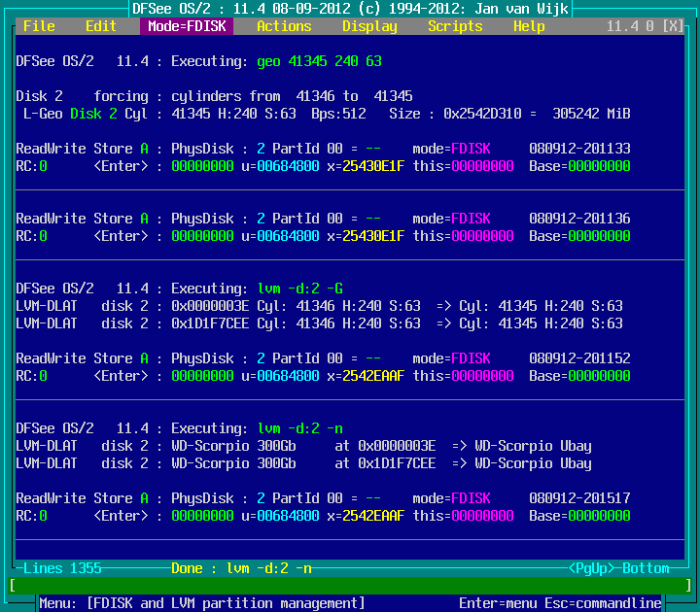
Task: Select the Mode=FDISK menu item
Action: pos(187,26)
